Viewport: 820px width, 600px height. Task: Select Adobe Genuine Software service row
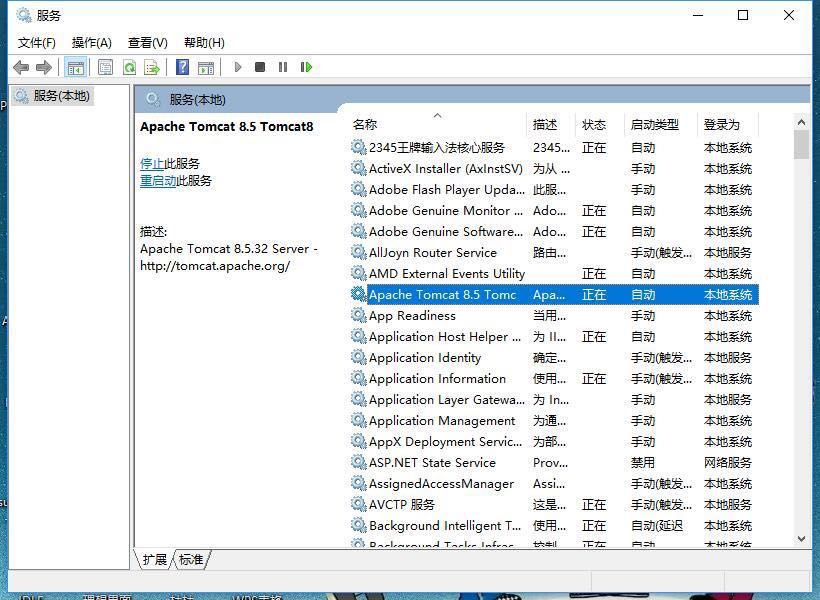553,232
